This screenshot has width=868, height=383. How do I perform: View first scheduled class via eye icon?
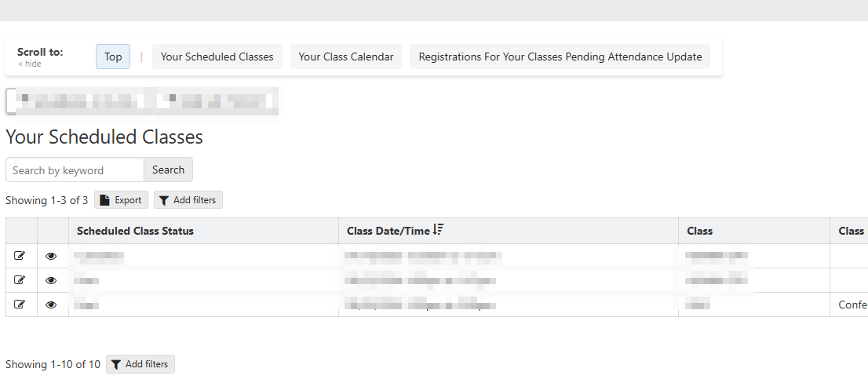(51, 256)
